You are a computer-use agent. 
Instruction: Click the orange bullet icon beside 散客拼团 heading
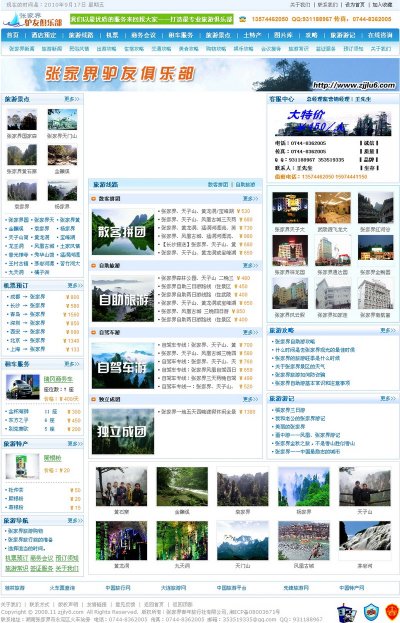point(94,199)
